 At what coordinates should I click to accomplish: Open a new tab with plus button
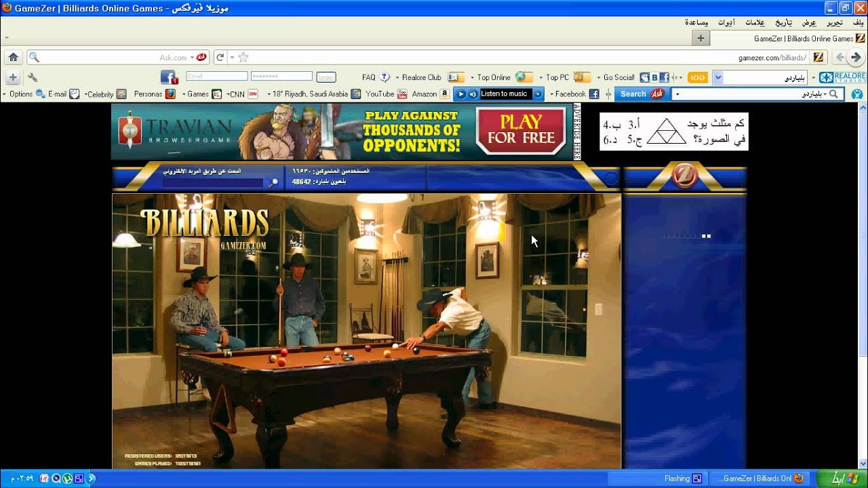(701, 39)
